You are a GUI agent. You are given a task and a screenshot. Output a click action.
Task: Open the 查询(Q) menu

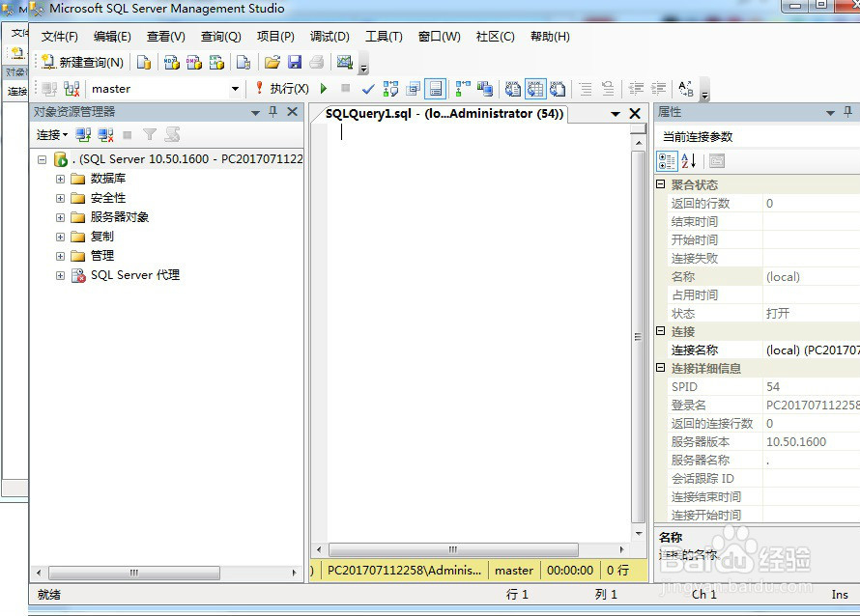point(220,37)
